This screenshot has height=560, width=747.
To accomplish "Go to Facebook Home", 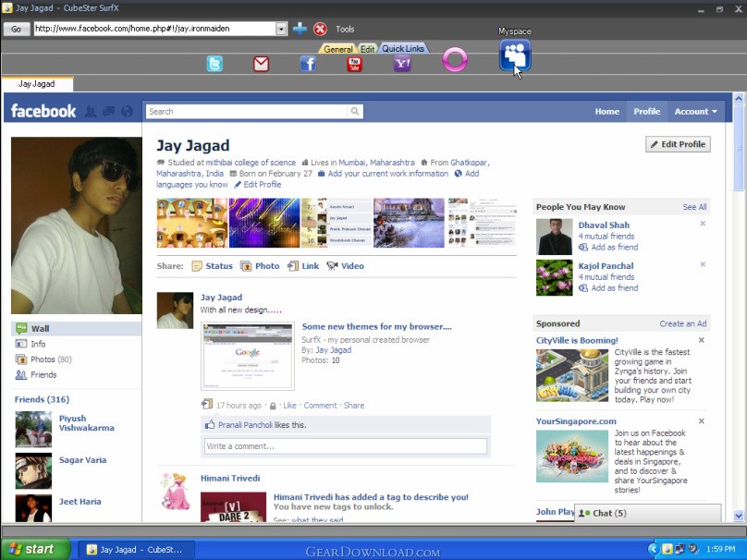I will coord(606,112).
